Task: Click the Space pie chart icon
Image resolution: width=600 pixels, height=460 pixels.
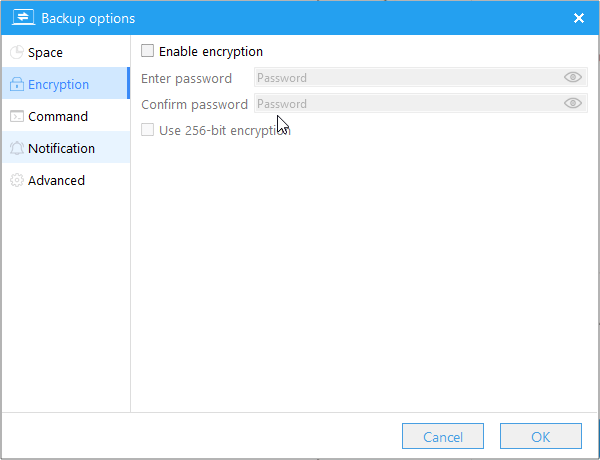Action: pyautogui.click(x=17, y=53)
